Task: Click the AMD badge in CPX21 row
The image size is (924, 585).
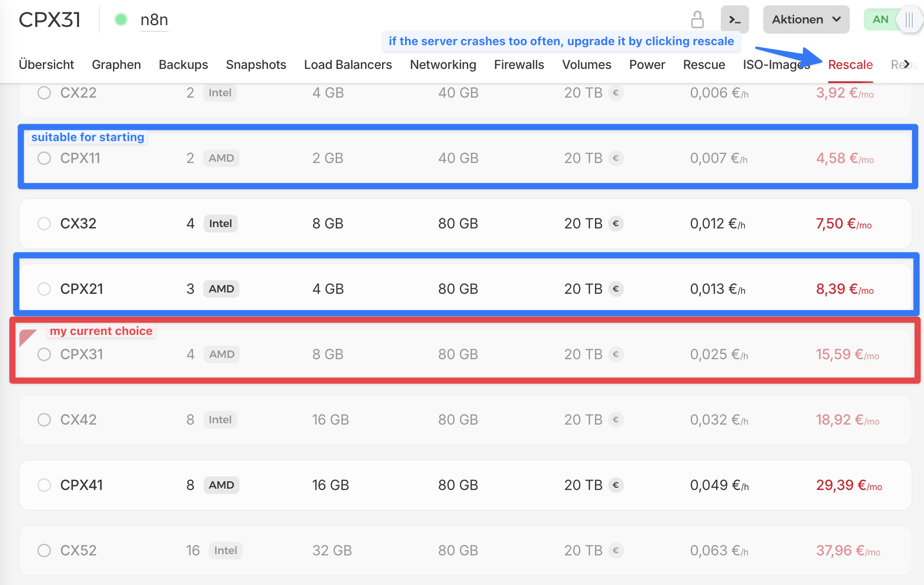Action: click(x=221, y=289)
